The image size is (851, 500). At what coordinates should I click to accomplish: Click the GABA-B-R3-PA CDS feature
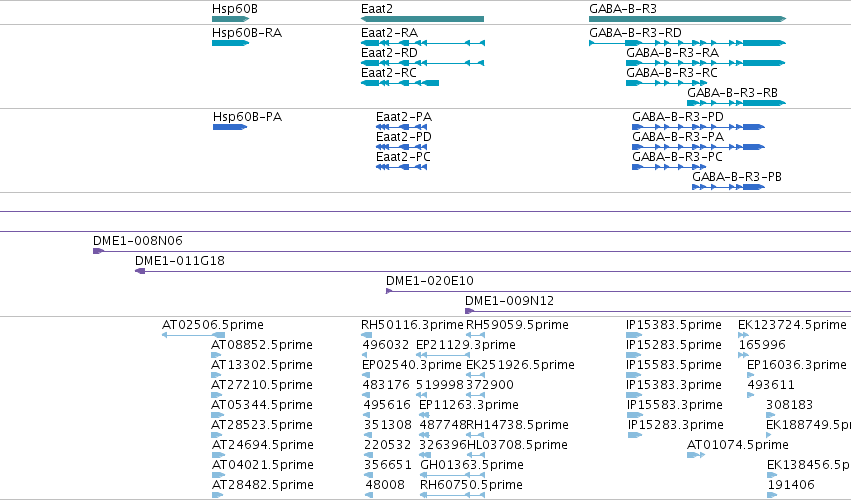click(x=698, y=147)
